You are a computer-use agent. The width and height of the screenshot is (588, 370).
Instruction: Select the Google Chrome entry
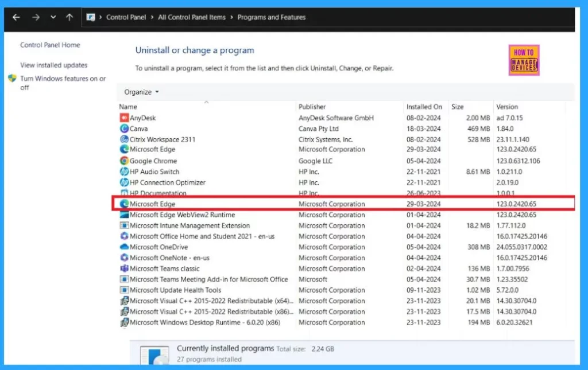click(153, 161)
